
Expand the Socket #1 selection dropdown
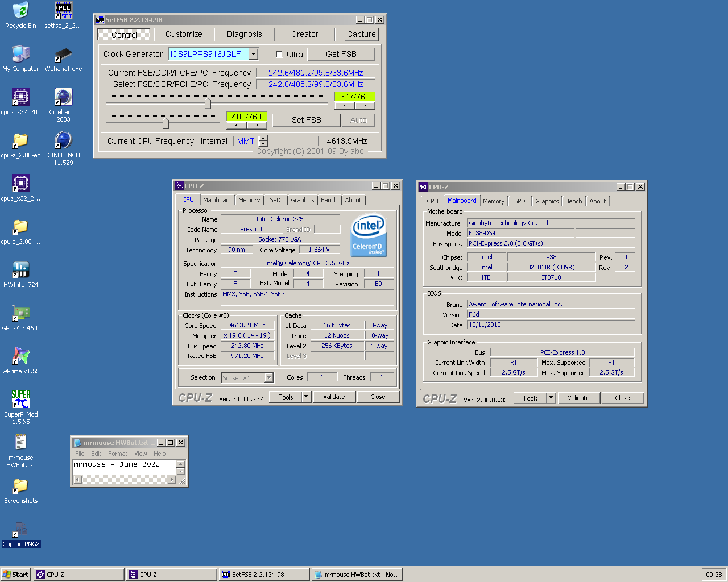(x=269, y=377)
